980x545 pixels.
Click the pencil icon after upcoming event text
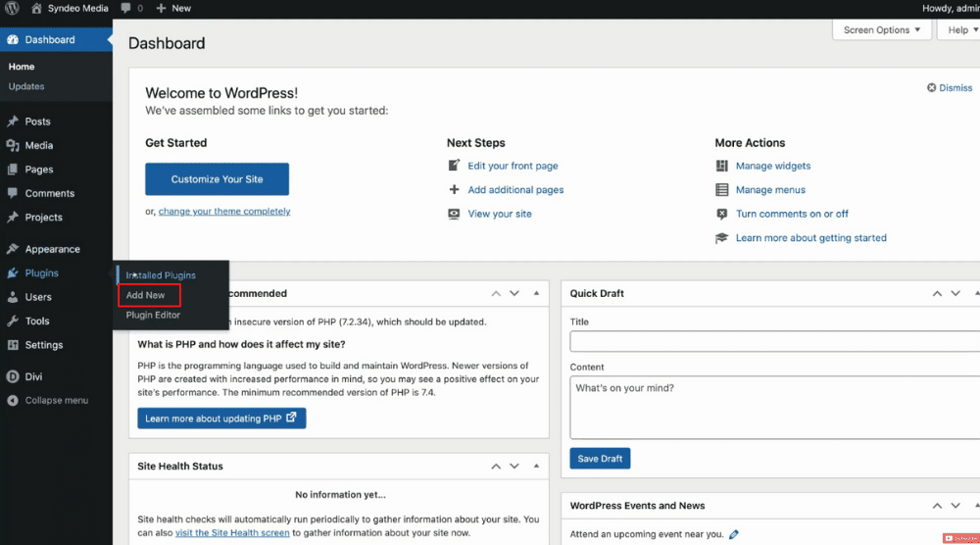pyautogui.click(x=734, y=534)
